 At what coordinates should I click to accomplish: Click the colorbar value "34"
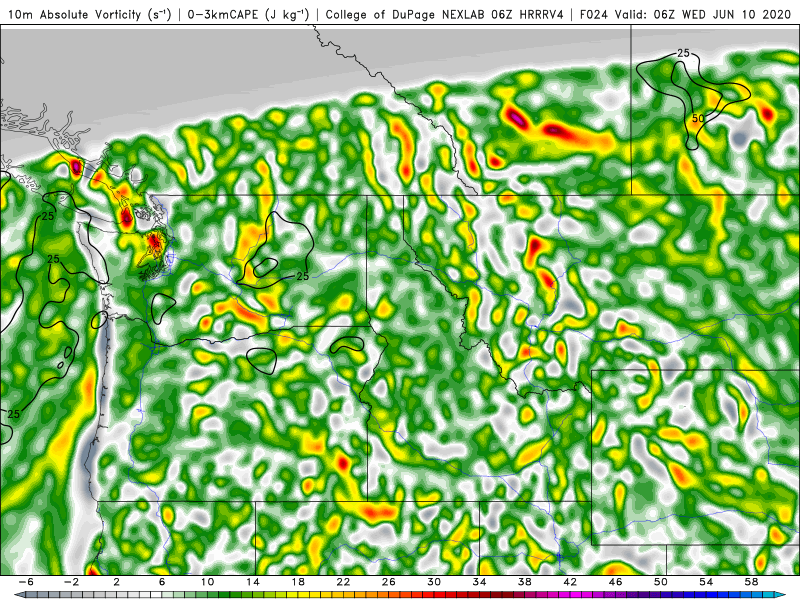(x=479, y=582)
